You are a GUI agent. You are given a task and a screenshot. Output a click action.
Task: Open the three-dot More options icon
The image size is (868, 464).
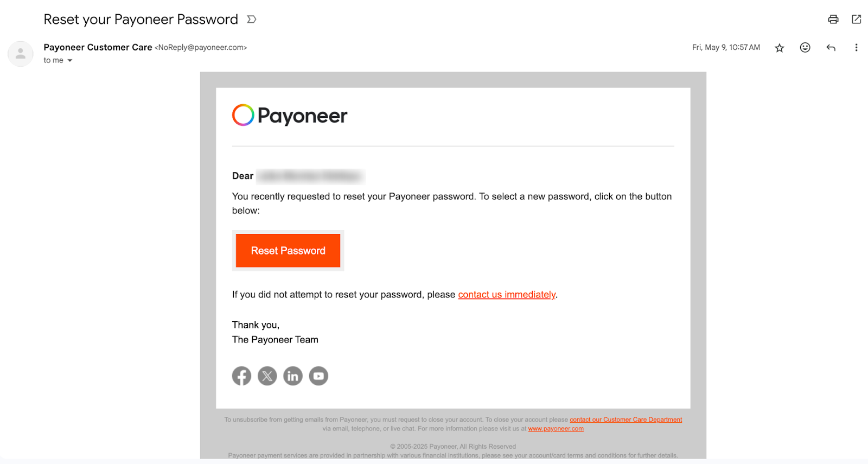point(856,48)
